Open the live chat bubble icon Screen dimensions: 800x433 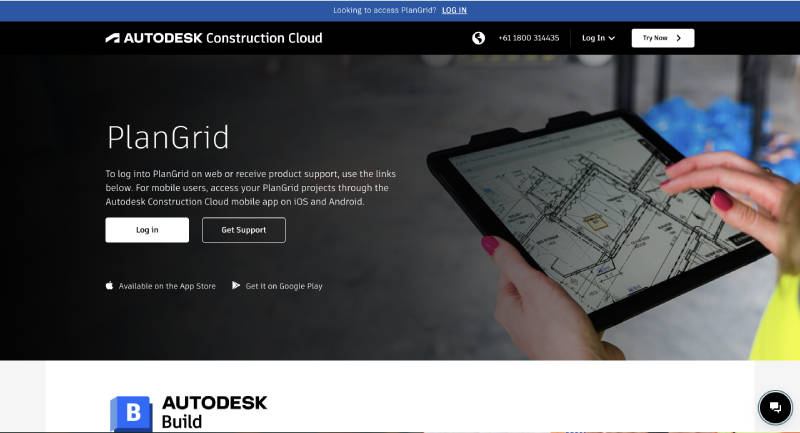point(774,407)
